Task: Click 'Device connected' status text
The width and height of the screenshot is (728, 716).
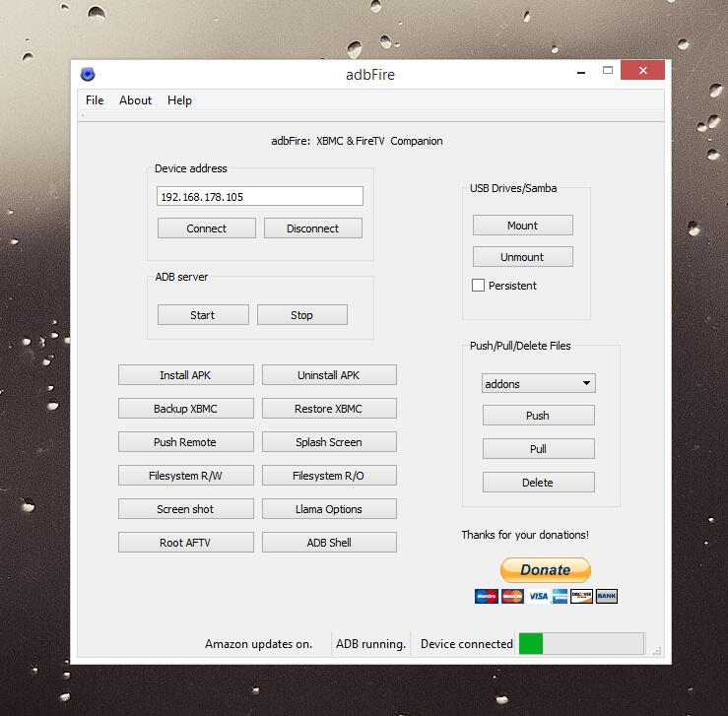Action: 467,643
